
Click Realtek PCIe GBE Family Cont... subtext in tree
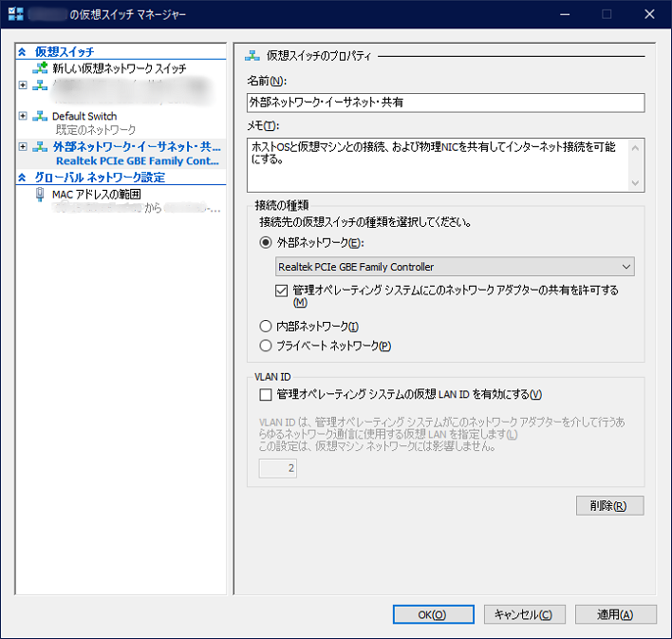point(138,161)
